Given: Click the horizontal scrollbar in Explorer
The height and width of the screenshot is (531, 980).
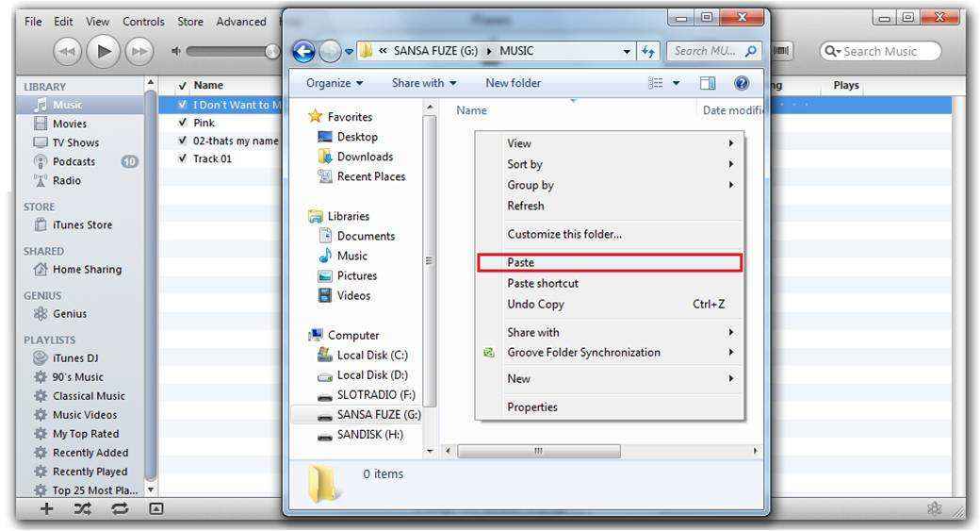Looking at the screenshot, I should pos(539,450).
